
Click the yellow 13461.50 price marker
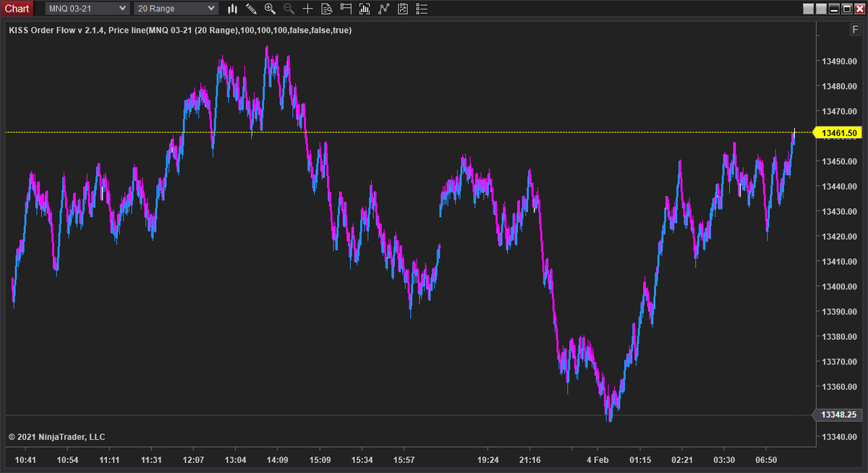pos(838,133)
